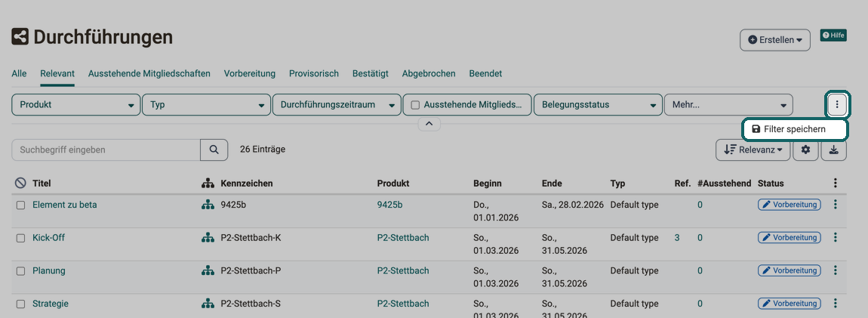This screenshot has height=318, width=868.
Task: Open the Strategie link
Action: click(x=51, y=304)
